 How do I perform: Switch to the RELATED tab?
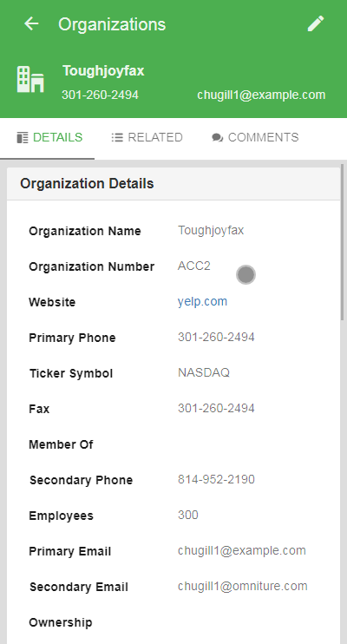tap(147, 137)
